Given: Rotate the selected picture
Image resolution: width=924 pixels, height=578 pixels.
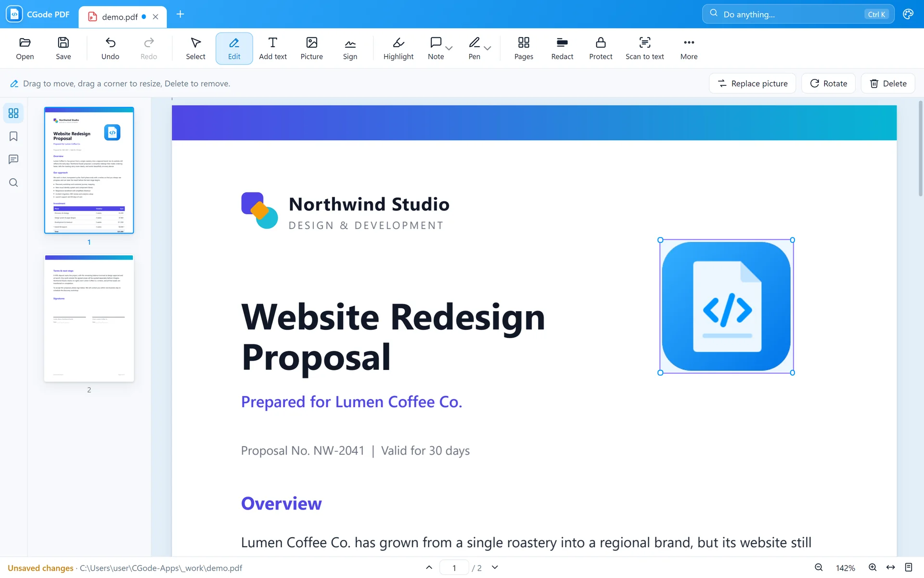Looking at the screenshot, I should click(x=828, y=83).
